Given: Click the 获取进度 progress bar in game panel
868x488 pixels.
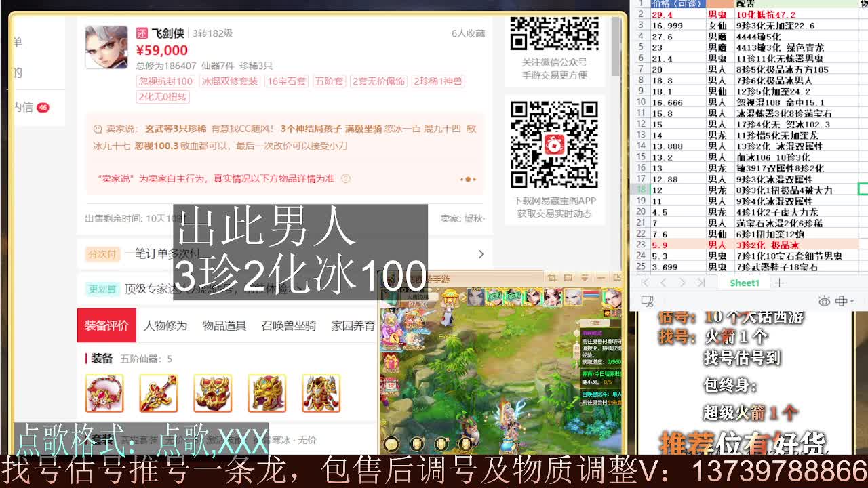Looking at the screenshot, I should pyautogui.click(x=599, y=362).
